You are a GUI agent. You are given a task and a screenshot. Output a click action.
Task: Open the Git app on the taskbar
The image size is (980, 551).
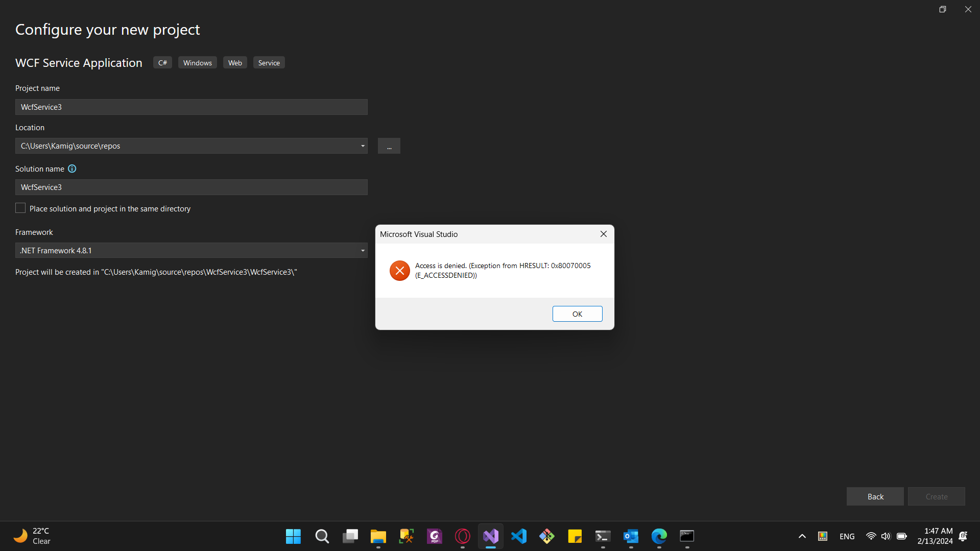coord(546,536)
